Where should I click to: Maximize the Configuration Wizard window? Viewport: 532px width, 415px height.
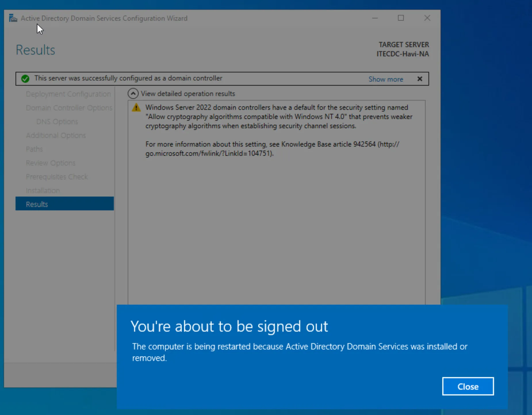pyautogui.click(x=401, y=18)
